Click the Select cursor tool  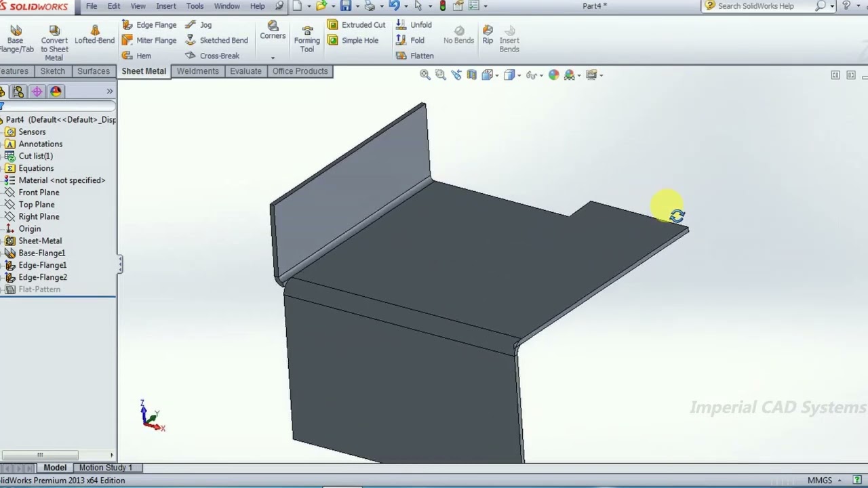pyautogui.click(x=418, y=6)
